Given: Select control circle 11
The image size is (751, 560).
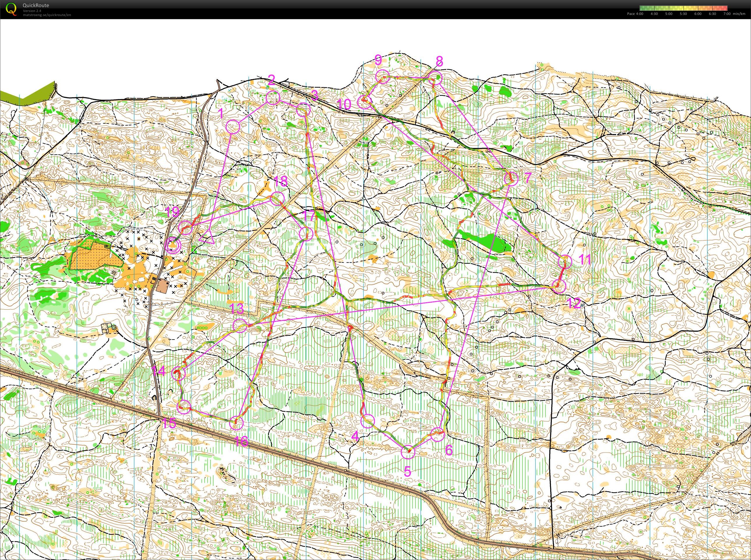Looking at the screenshot, I should [565, 262].
